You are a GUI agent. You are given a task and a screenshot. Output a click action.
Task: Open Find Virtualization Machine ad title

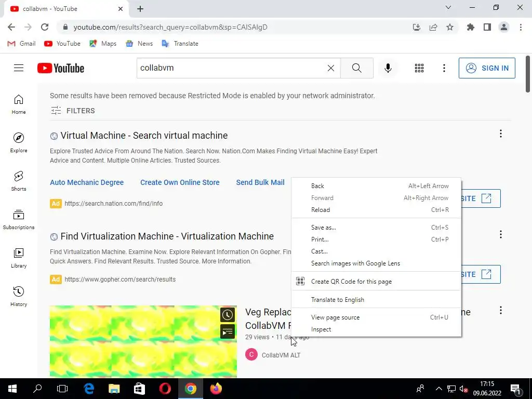click(167, 236)
